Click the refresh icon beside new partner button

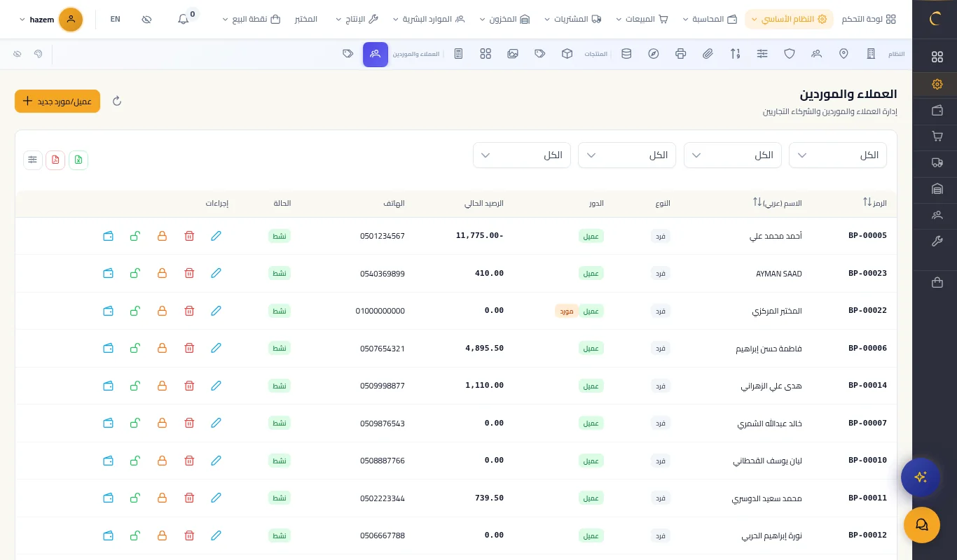[x=117, y=101]
